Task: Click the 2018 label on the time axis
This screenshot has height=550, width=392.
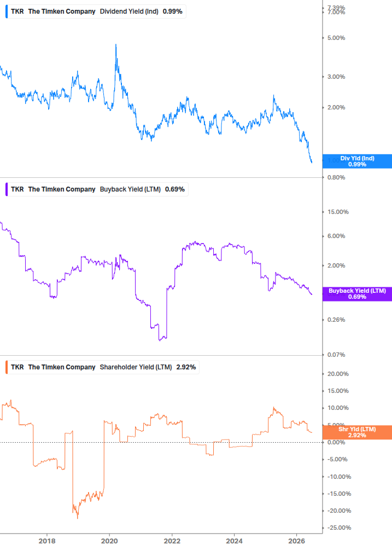Action: (x=47, y=541)
